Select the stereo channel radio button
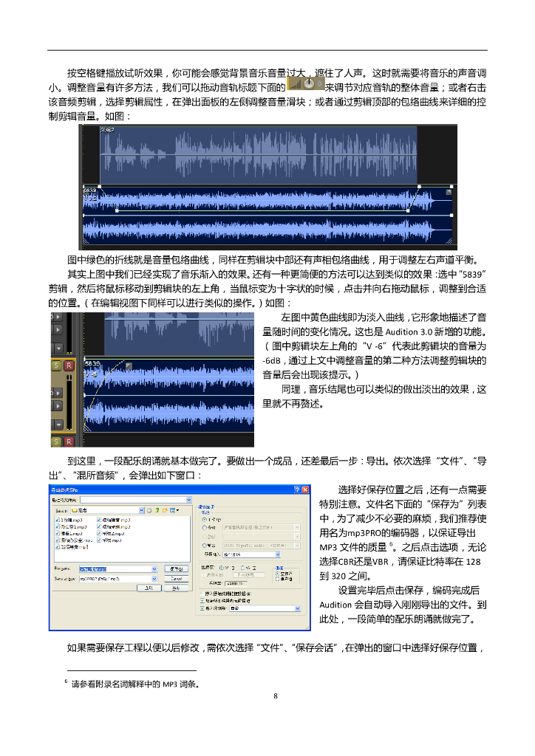This screenshot has height=756, width=535. (x=277, y=573)
